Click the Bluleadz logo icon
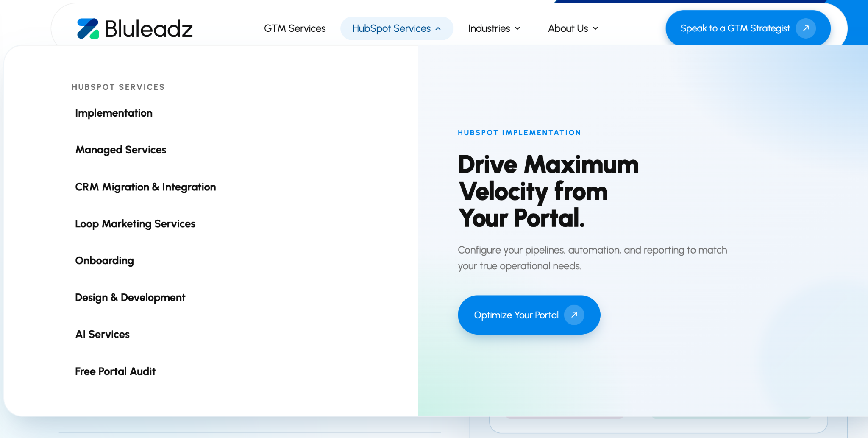 [x=88, y=28]
